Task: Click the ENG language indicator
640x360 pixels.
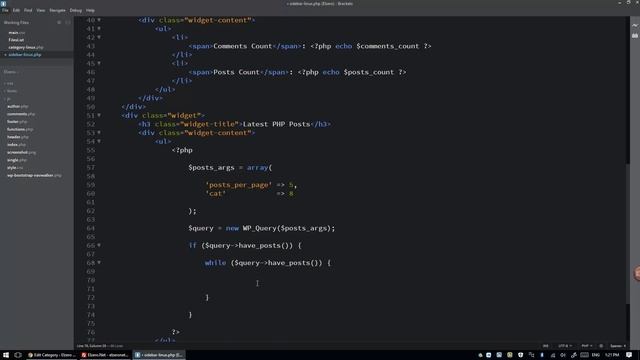Action: (596, 355)
